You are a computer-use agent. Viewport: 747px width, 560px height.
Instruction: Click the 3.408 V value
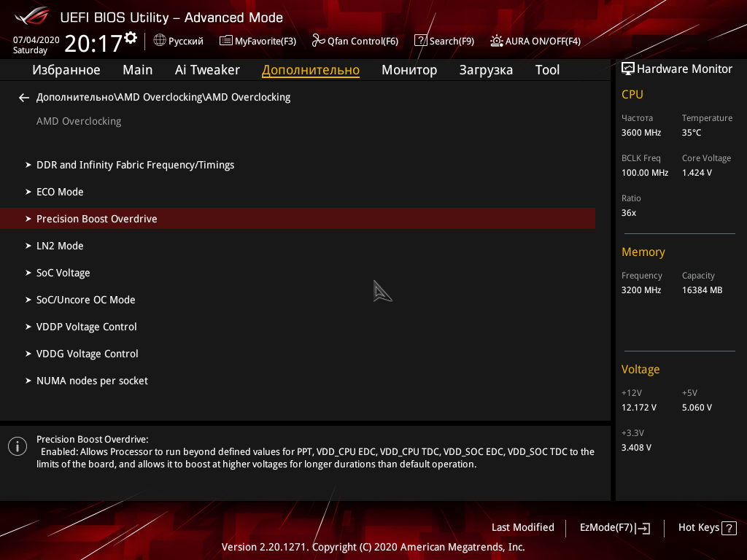click(636, 448)
